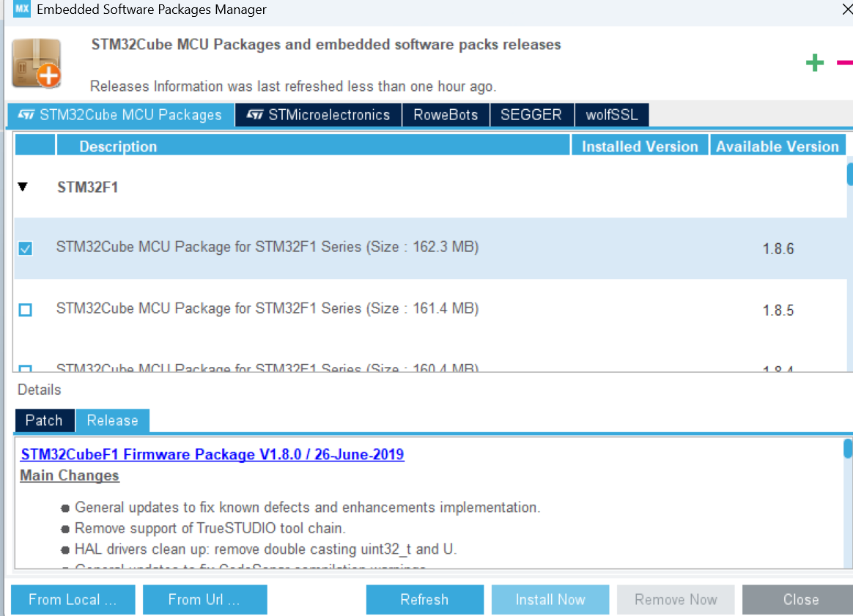This screenshot has width=853, height=616.
Task: Click the package box icon with plus
Action: pyautogui.click(x=37, y=63)
